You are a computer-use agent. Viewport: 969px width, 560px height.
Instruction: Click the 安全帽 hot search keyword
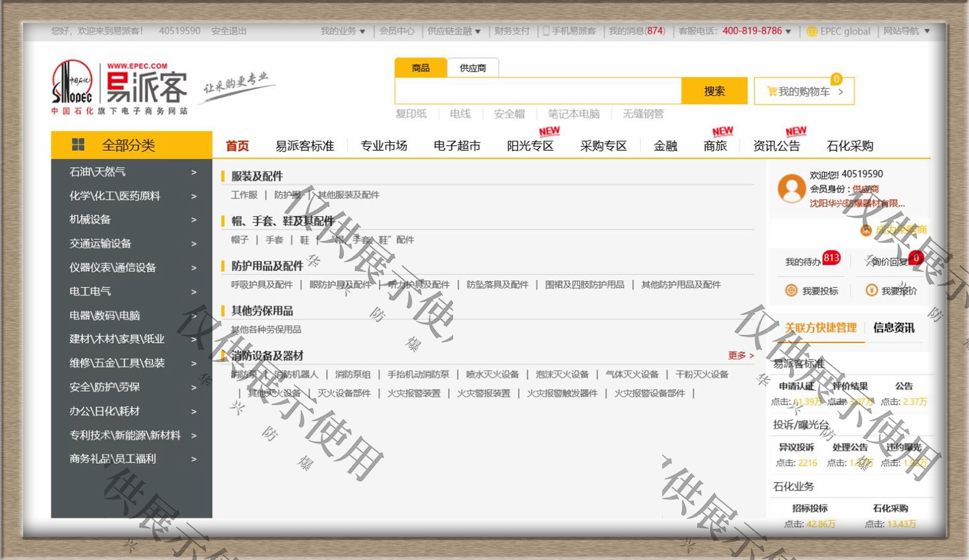point(509,114)
